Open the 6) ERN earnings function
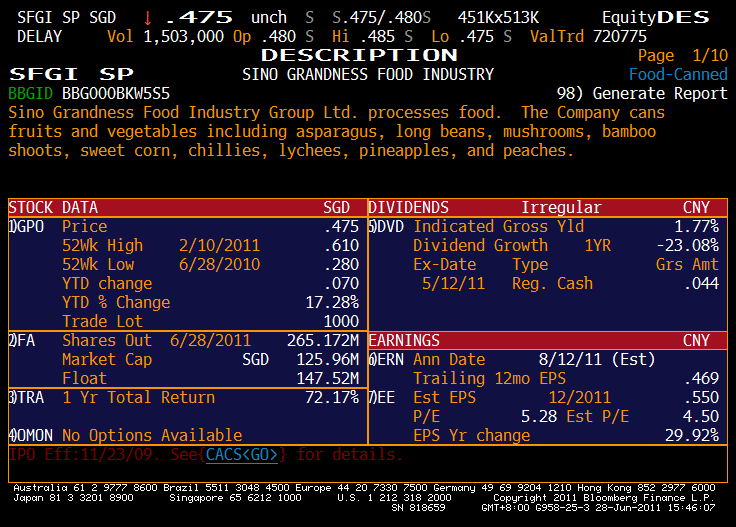This screenshot has width=736, height=527. click(x=386, y=360)
